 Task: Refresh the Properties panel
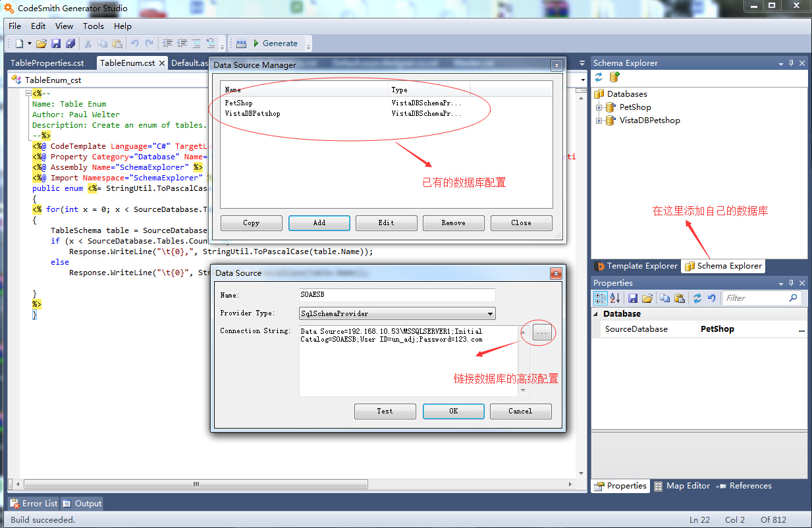point(697,298)
